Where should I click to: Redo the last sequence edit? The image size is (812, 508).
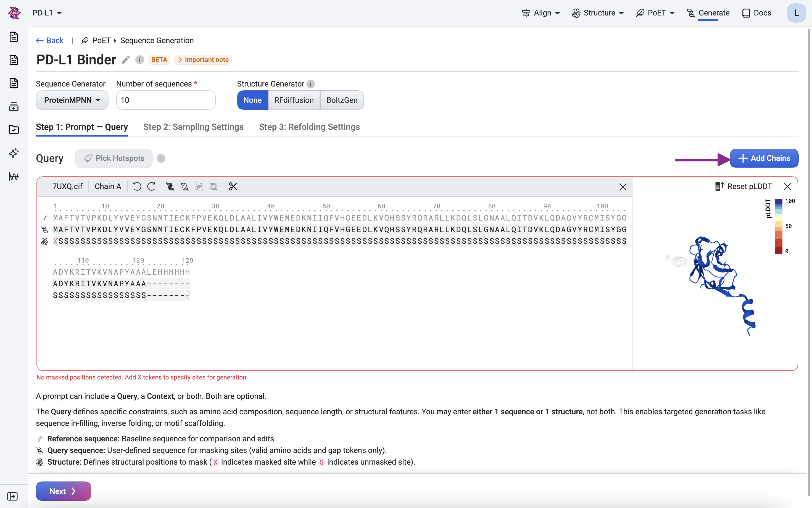tap(151, 187)
